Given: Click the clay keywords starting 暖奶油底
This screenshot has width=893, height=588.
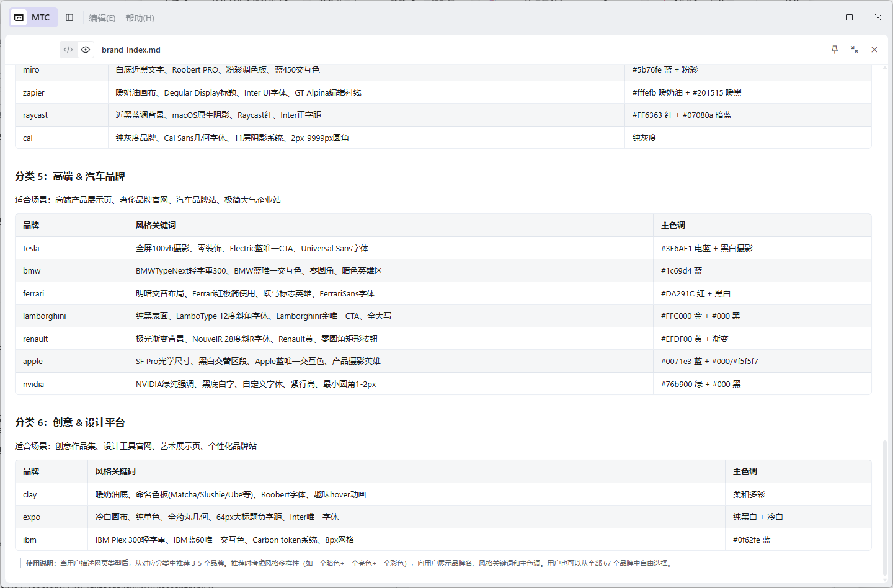Looking at the screenshot, I should click(231, 495).
